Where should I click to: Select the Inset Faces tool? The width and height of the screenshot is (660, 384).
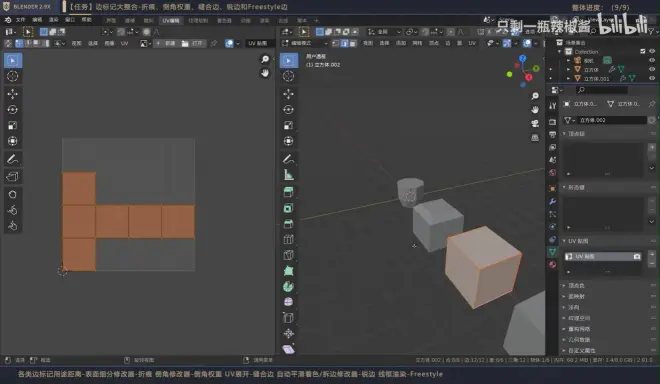click(289, 208)
